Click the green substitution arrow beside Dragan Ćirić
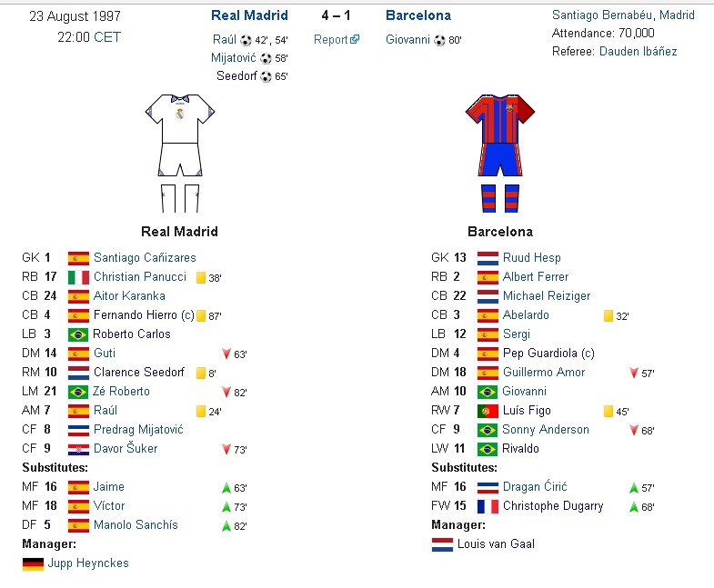714x588 pixels. 634,488
